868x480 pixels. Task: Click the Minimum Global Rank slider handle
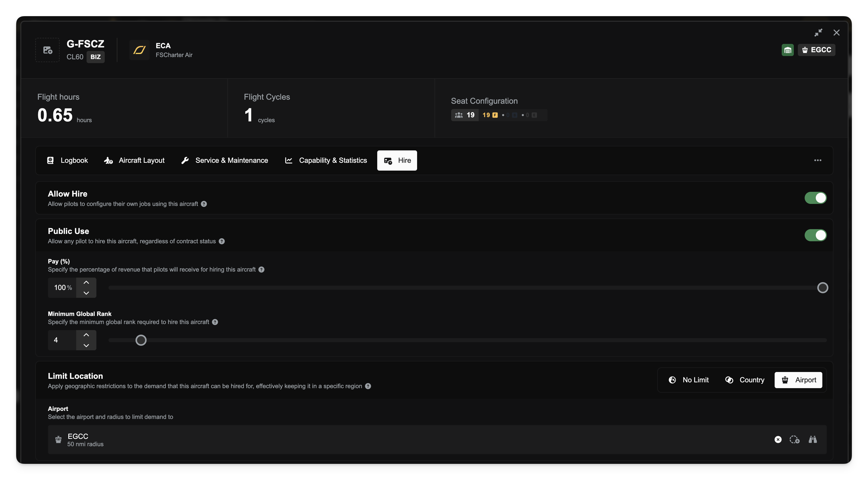(141, 340)
